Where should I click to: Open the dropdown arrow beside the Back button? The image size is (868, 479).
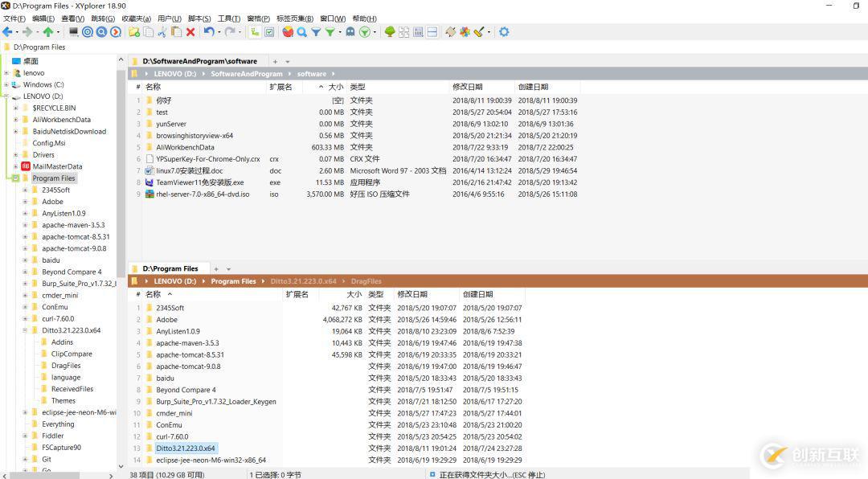(18, 32)
